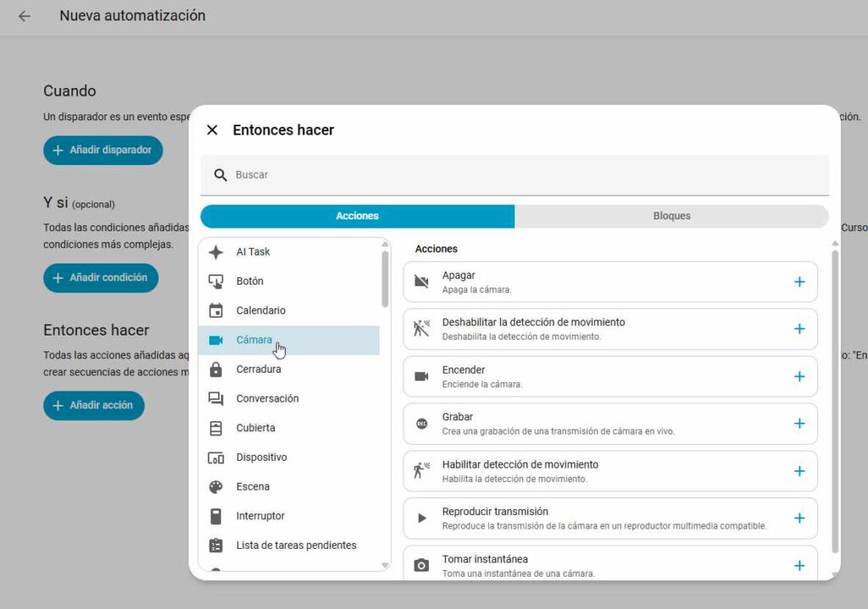This screenshot has width=868, height=609.
Task: Click the AI Task sparkle icon
Action: click(x=216, y=252)
